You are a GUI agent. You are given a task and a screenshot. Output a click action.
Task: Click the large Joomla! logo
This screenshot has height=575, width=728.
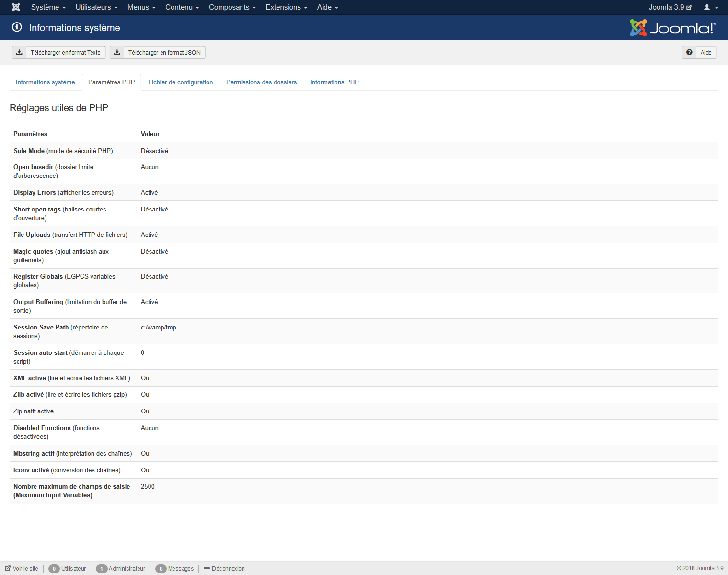click(672, 28)
